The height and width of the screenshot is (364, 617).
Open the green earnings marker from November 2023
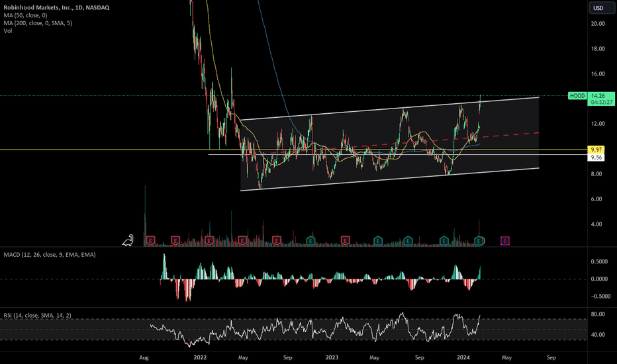pos(444,240)
